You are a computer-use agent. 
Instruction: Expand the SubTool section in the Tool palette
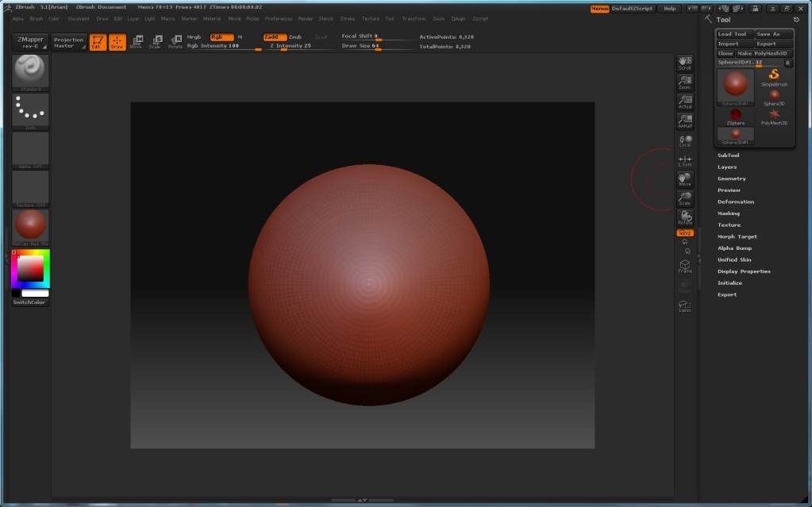pyautogui.click(x=727, y=155)
